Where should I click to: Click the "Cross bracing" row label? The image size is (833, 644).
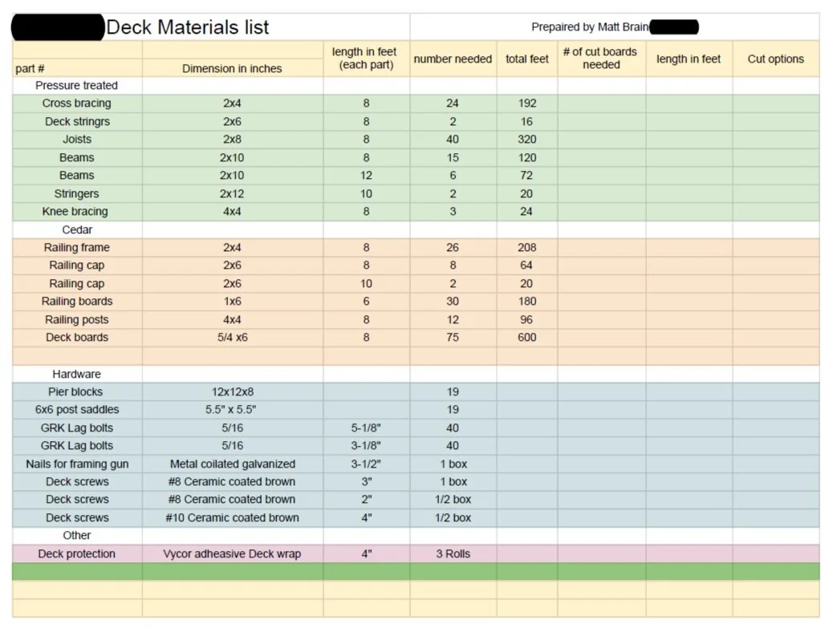pyautogui.click(x=76, y=103)
